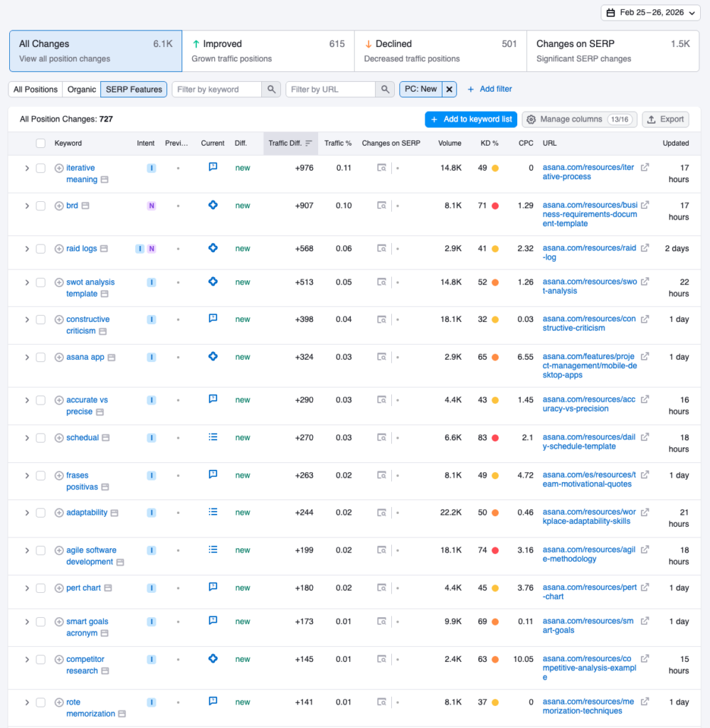
Task: Tick the checkbox for adaptability row
Action: (x=41, y=513)
